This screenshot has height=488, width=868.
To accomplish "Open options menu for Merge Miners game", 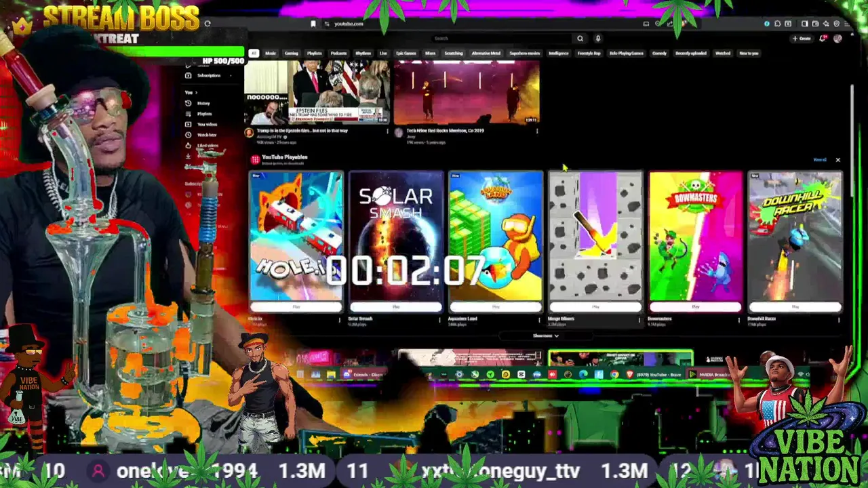I will (639, 319).
